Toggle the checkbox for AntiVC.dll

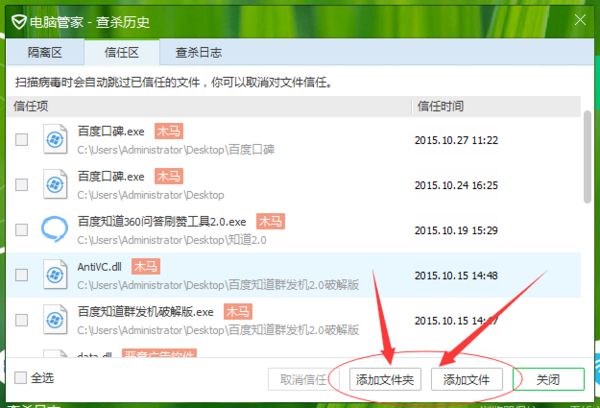click(x=22, y=275)
